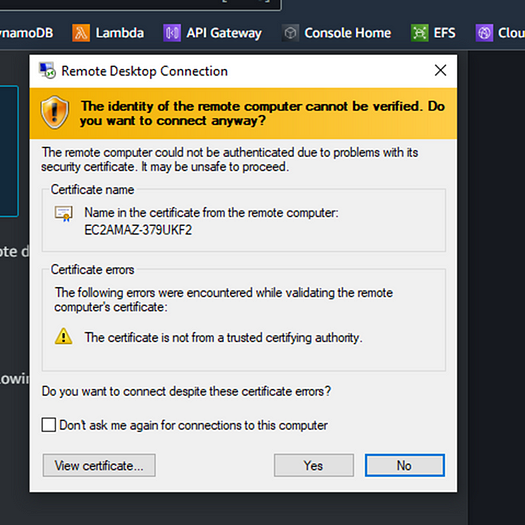Image resolution: width=525 pixels, height=525 pixels.
Task: Click the untrusted certifying authority error text
Action: [x=223, y=338]
